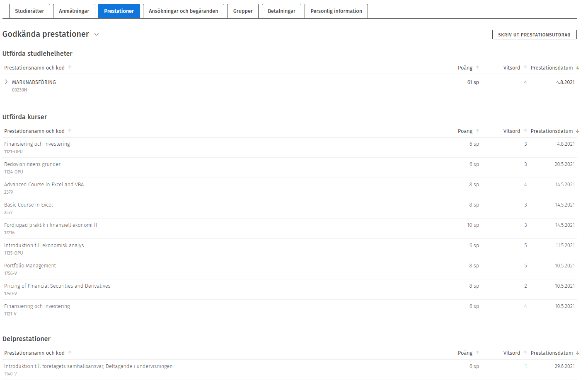Sort Utförda kurser by Vitsord arrow
Image resolution: width=588 pixels, height=380 pixels.
[x=525, y=131]
